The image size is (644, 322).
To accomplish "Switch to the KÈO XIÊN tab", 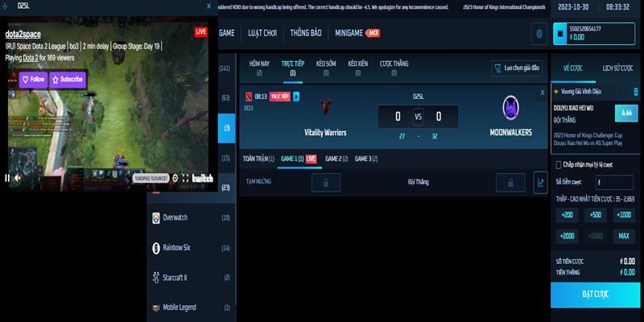I will point(357,68).
